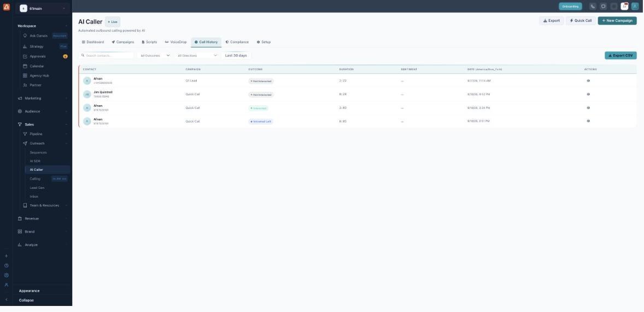644x312 pixels.
Task: Select the Call History tab
Action: coord(206,42)
